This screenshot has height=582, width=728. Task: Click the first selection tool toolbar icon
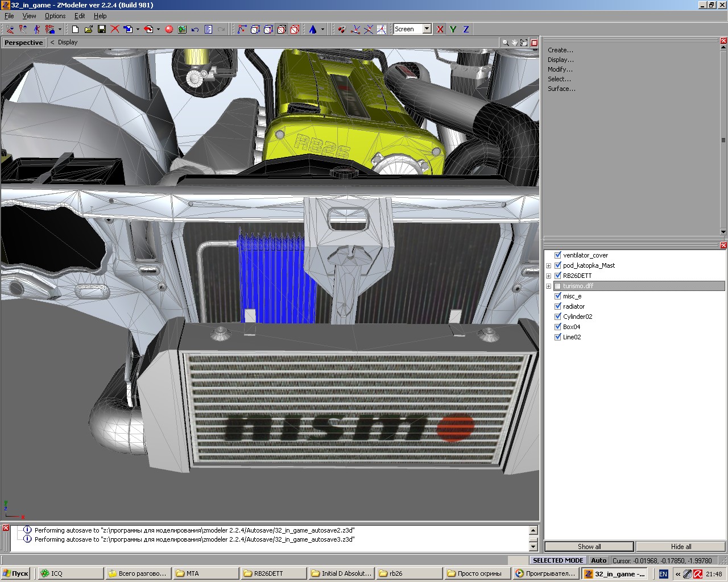[x=10, y=29]
